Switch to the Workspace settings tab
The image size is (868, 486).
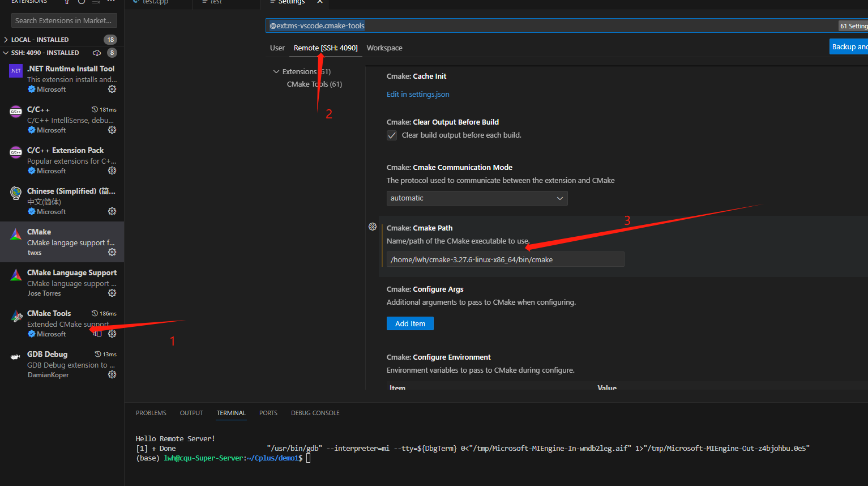(384, 48)
